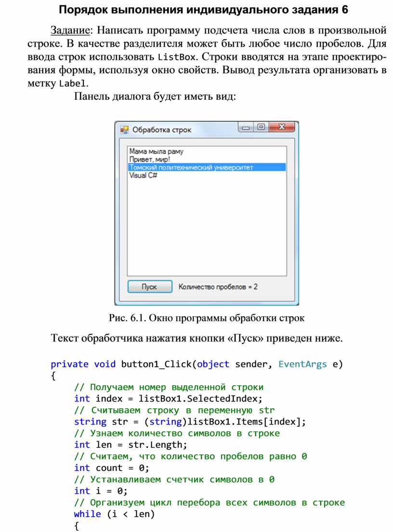This screenshot has width=393, height=532.
Task: Click the comment "// Узнаем количество символов в строке"
Action: tap(177, 433)
